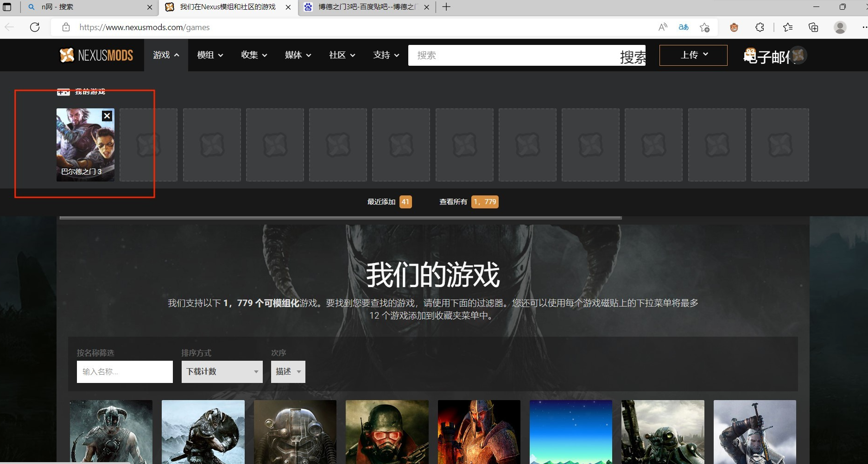The image size is (868, 464).
Task: Click the Nexus Mods logo
Action: pos(96,55)
